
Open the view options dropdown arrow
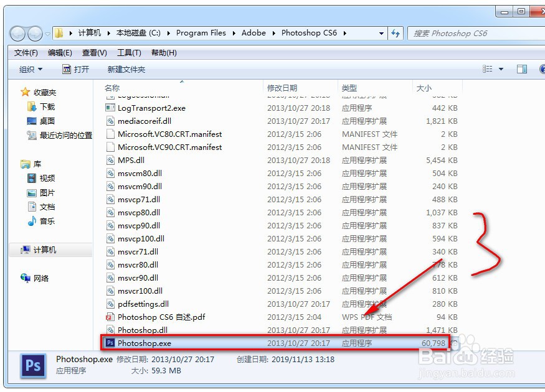click(x=501, y=69)
